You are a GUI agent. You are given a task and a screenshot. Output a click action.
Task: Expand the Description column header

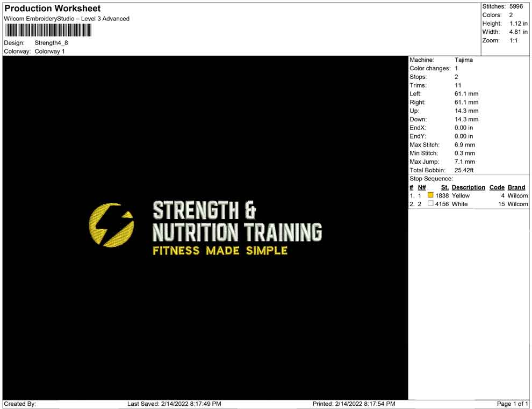468,187
